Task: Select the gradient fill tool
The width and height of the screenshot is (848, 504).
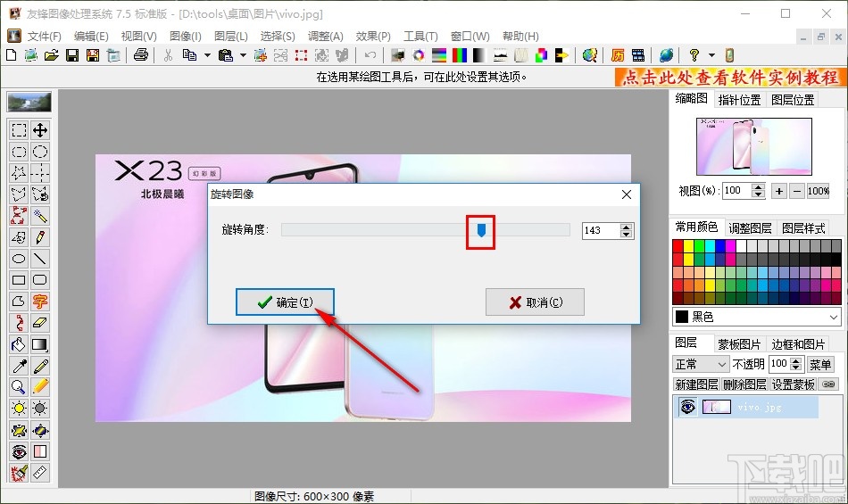Action: pyautogui.click(x=40, y=344)
